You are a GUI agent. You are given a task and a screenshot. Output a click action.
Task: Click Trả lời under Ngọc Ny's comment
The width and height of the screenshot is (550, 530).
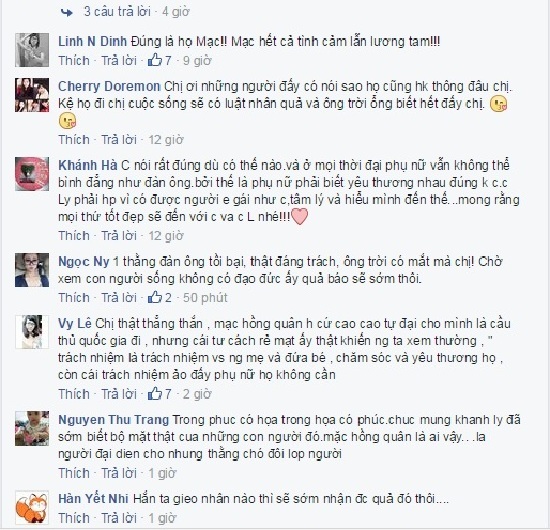[x=119, y=297]
